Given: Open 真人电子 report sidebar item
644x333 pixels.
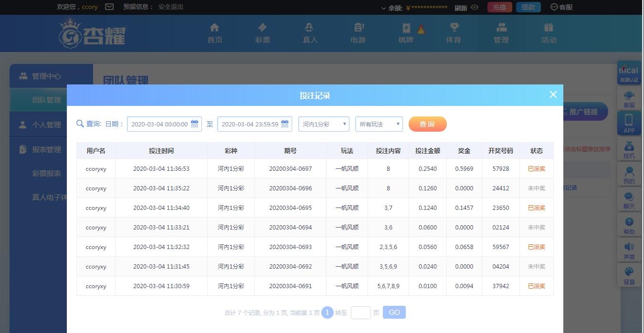Looking at the screenshot, I should 49,197.
